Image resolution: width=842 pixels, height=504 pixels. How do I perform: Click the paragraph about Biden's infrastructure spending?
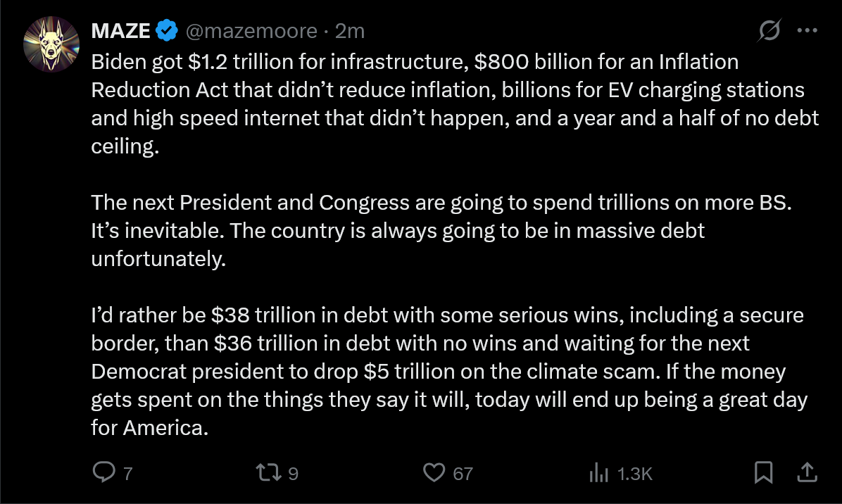click(455, 103)
